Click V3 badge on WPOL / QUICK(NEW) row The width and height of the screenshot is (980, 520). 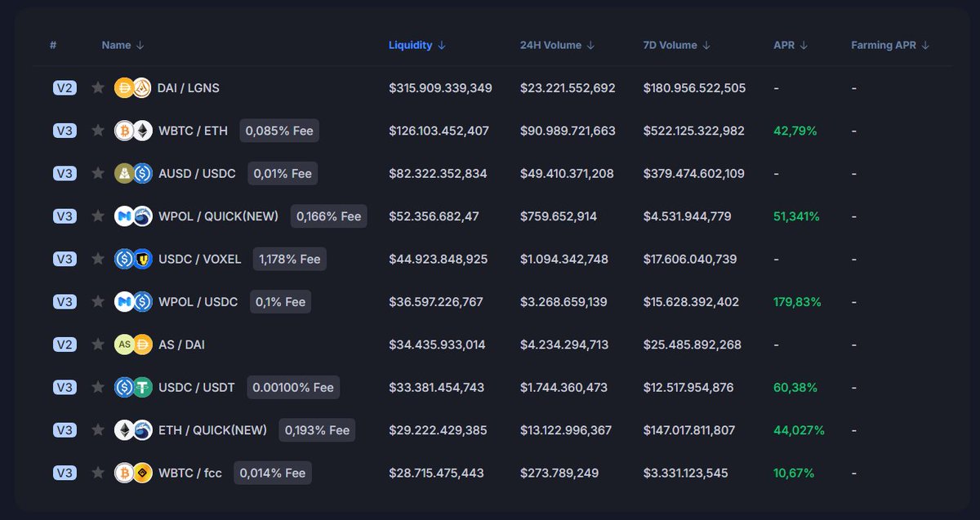pyautogui.click(x=65, y=216)
